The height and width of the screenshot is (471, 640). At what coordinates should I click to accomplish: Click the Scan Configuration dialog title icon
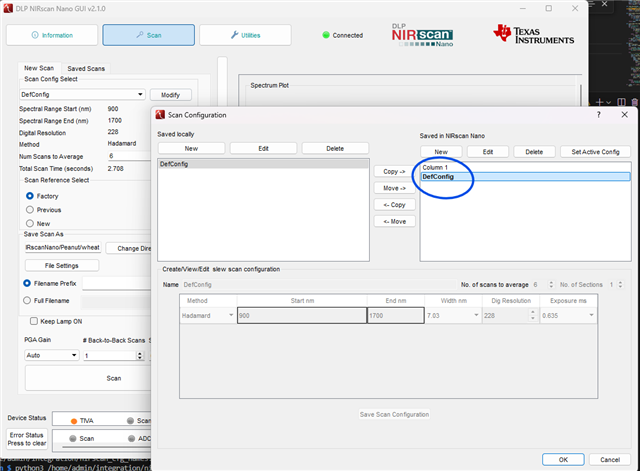160,115
